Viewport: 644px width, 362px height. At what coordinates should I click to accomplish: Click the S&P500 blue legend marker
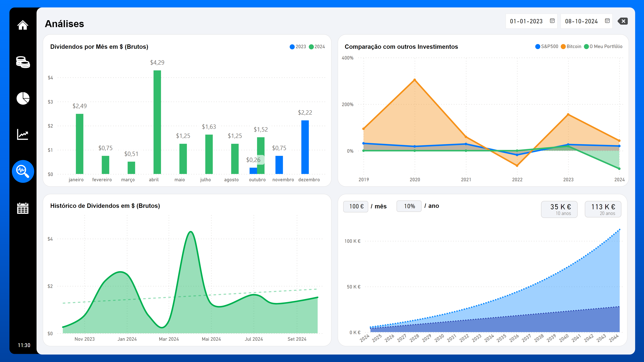[x=538, y=47]
